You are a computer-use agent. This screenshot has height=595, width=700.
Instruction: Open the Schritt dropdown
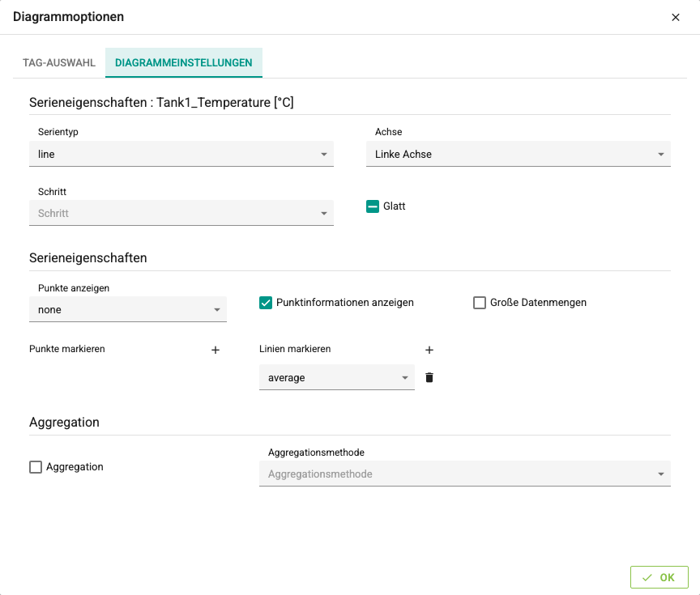click(181, 213)
